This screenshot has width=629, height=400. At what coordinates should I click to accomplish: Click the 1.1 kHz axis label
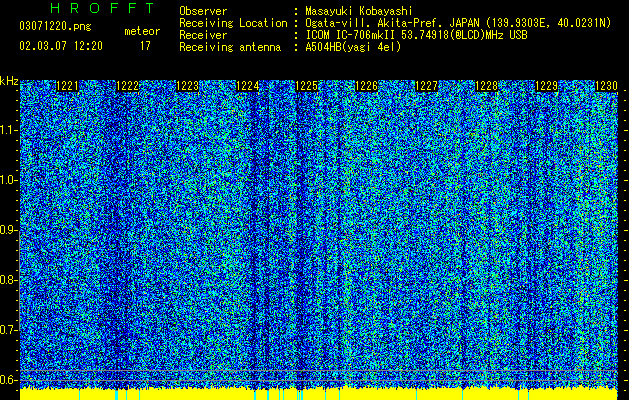coord(8,130)
